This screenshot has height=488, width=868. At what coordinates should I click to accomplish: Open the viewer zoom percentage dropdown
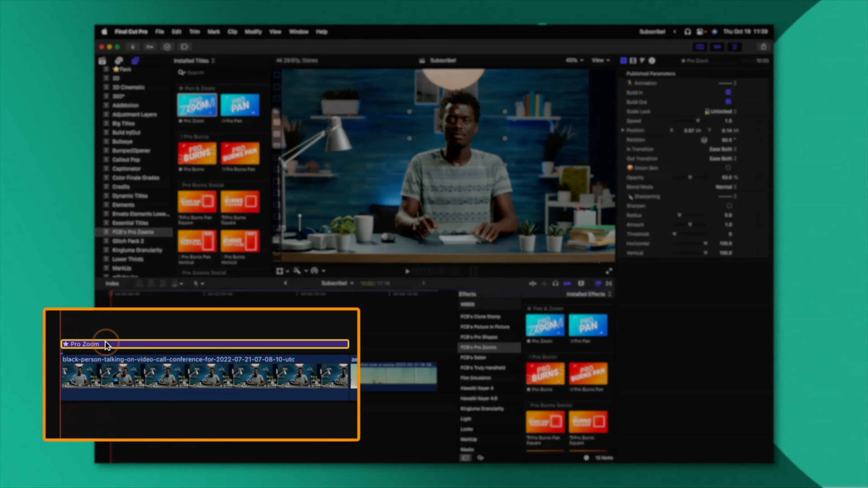pos(574,60)
